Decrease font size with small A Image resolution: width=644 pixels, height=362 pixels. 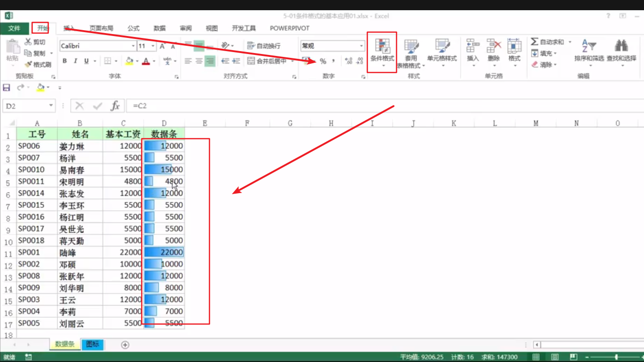coord(173,46)
